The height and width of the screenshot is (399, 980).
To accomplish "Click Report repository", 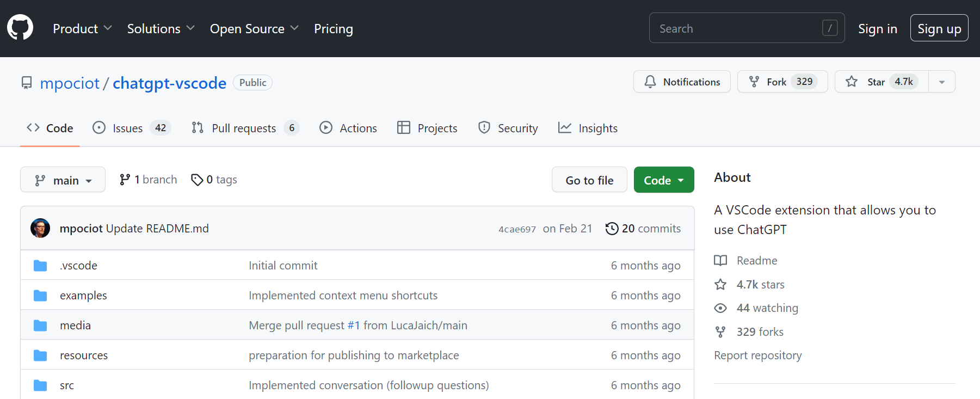I will click(x=758, y=355).
